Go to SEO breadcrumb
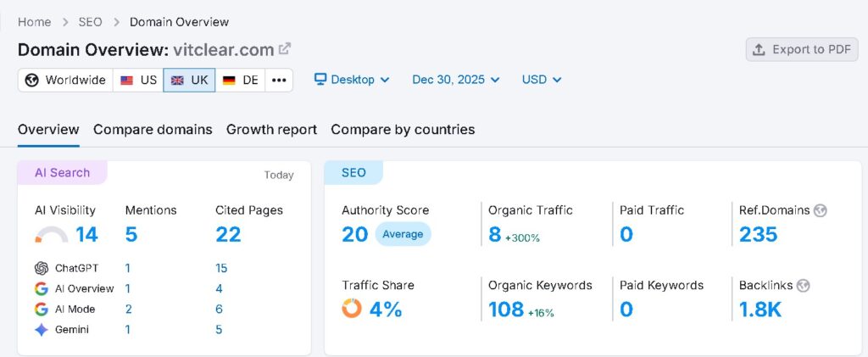The image size is (868, 357). click(x=90, y=22)
